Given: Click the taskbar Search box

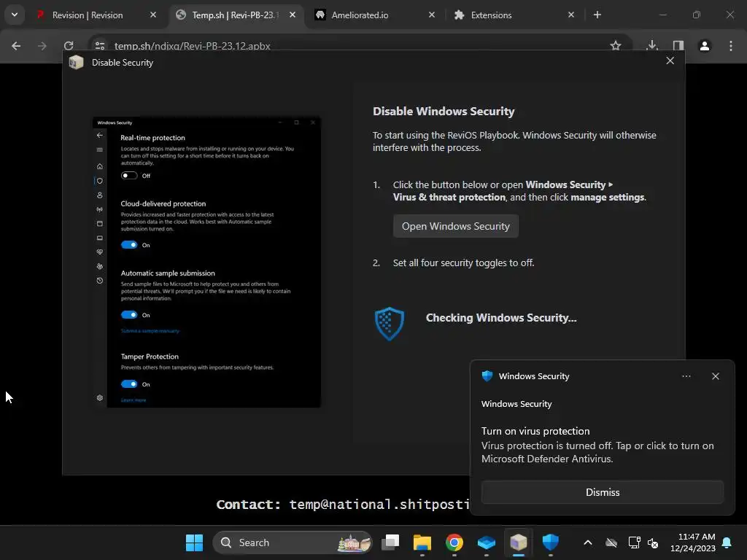Looking at the screenshot, I should pyautogui.click(x=292, y=542).
